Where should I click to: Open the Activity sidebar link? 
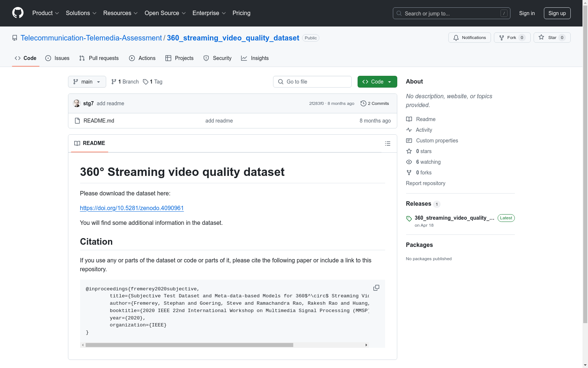419,130
